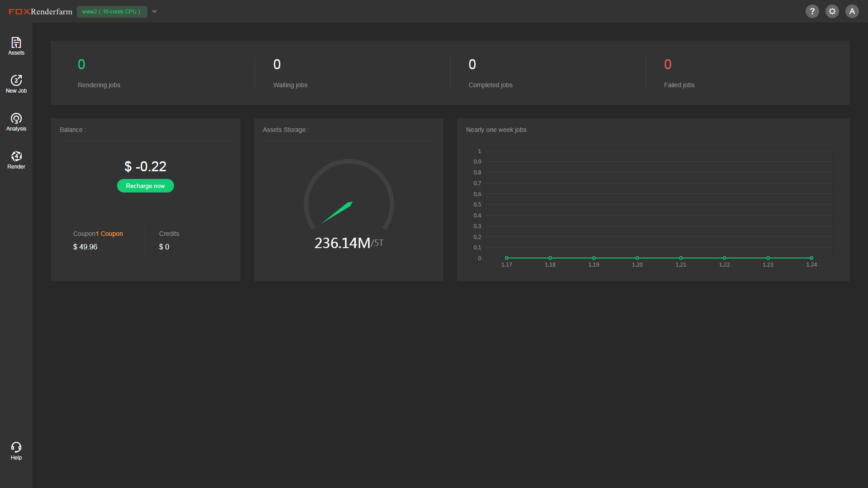868x488 pixels.
Task: Expand the platform dropdown arrow
Action: click(x=155, y=12)
